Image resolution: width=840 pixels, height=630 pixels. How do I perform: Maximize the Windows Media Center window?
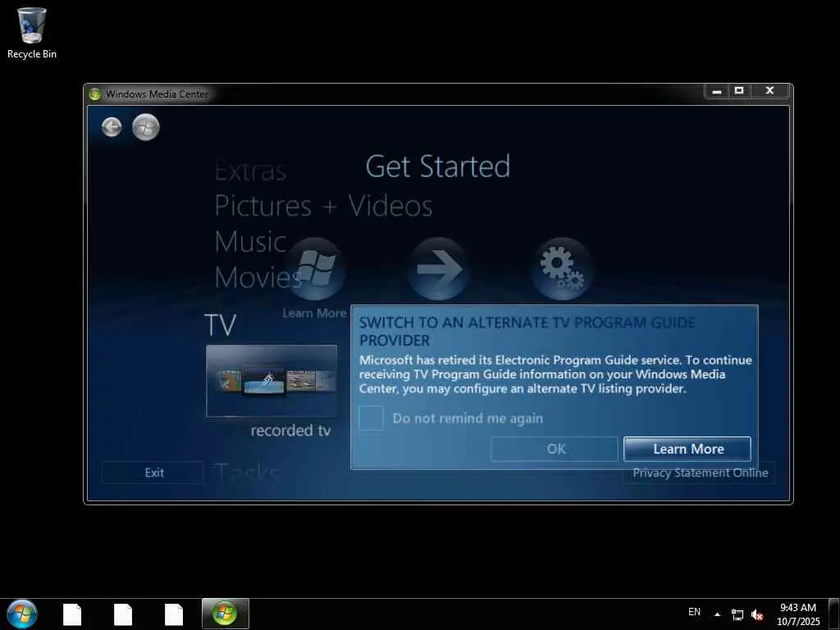click(739, 91)
